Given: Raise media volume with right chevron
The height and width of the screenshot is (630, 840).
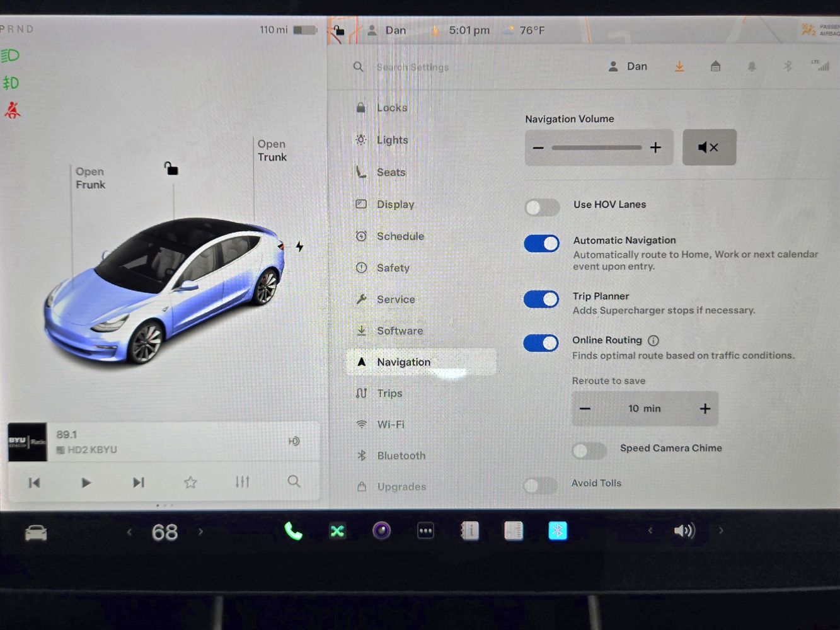Looking at the screenshot, I should 721,530.
